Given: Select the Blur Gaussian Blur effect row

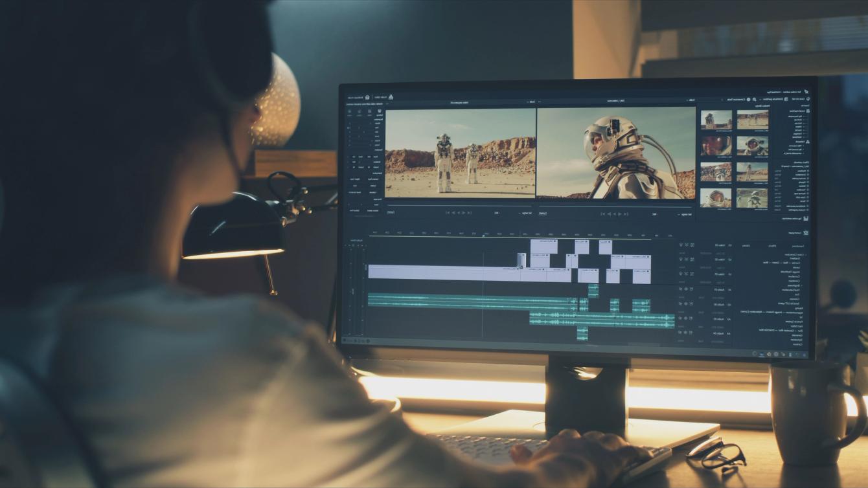Looking at the screenshot, I should pos(781,330).
